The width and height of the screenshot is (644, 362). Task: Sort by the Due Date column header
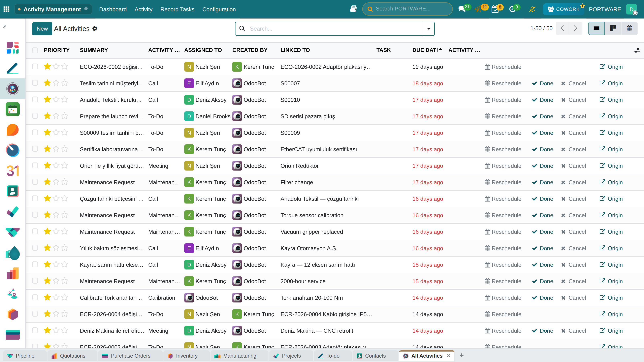(427, 50)
